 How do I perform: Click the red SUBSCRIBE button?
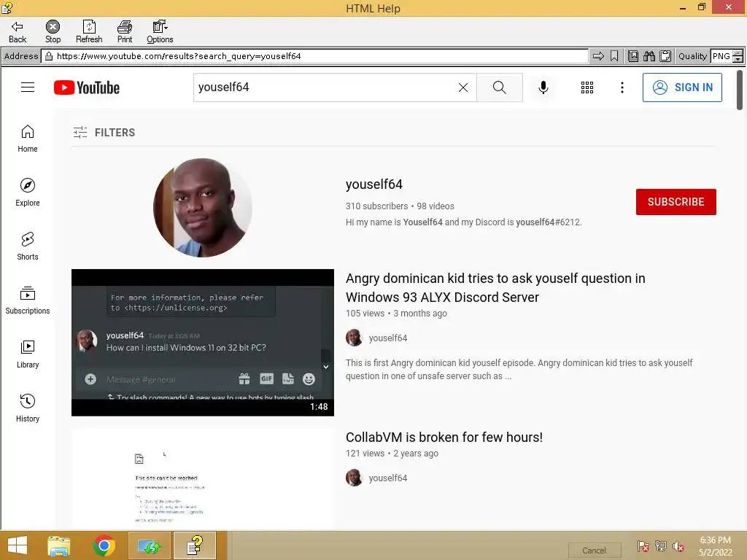[x=676, y=202]
